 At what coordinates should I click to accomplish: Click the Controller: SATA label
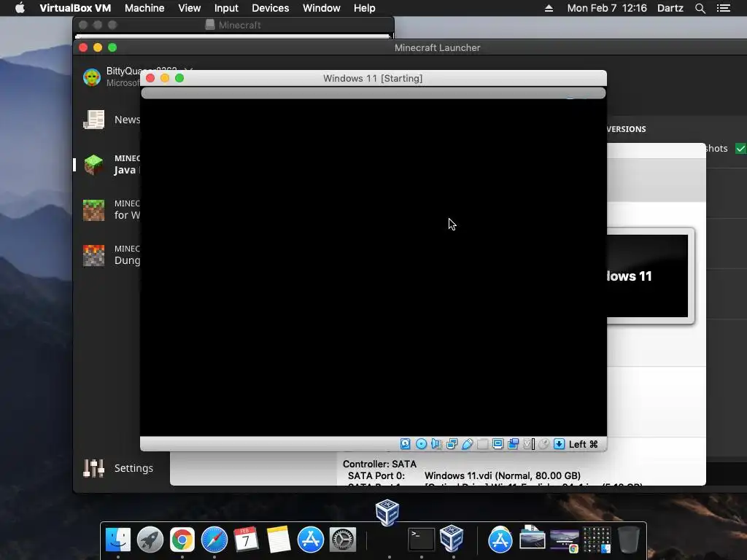pos(379,464)
